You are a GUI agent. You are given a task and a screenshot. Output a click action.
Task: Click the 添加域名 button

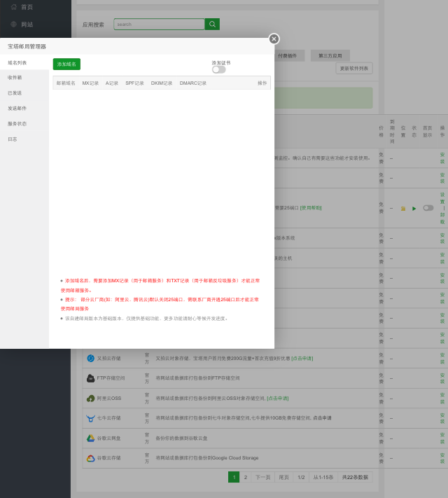point(66,64)
